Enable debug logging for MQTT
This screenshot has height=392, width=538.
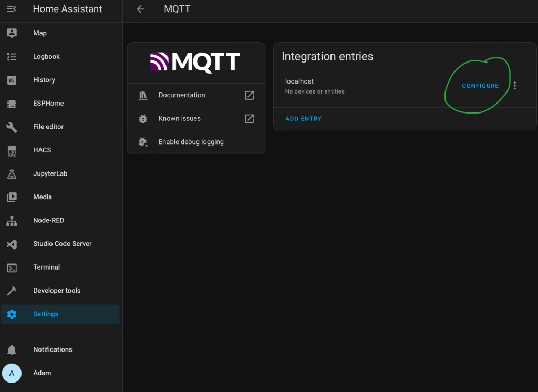point(191,141)
